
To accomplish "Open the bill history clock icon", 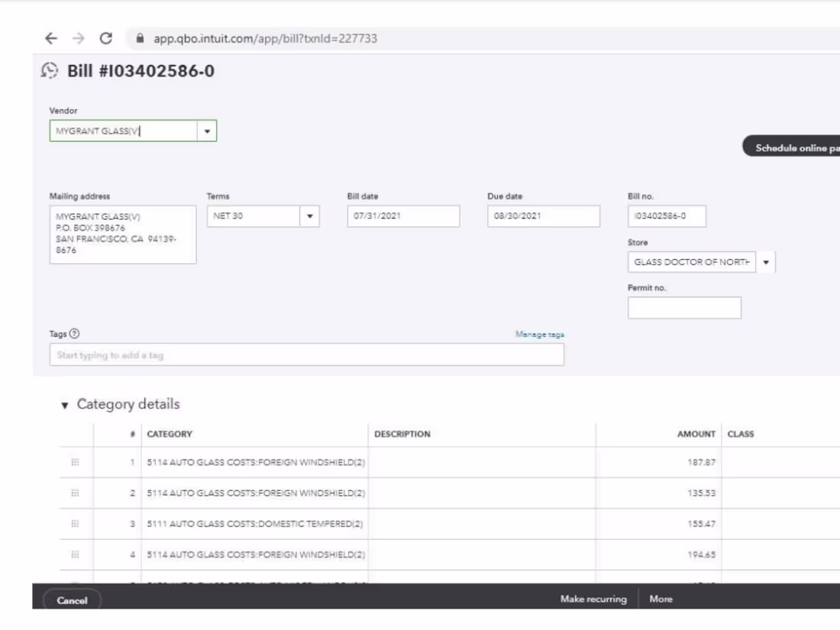I will tap(50, 70).
